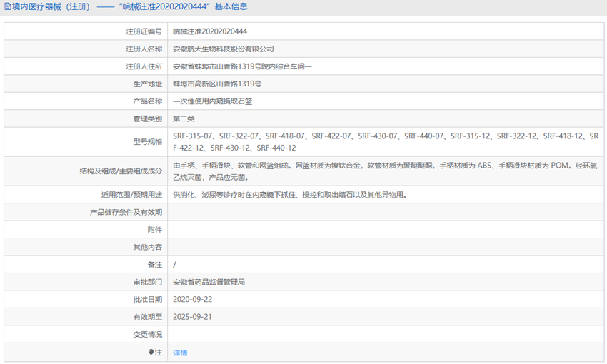Image resolution: width=607 pixels, height=364 pixels.
Task: Select approval department 安徽省药品监督管理局
Action: 209,282
